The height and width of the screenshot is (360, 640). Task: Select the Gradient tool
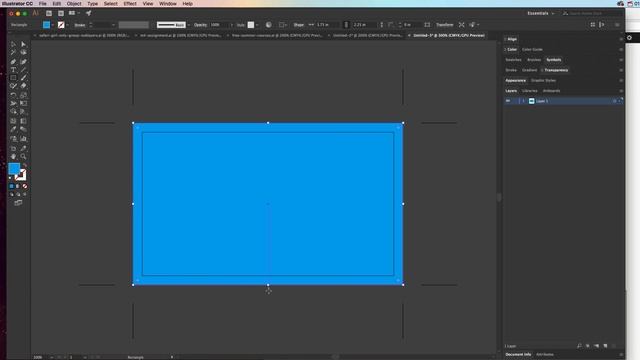tap(23, 121)
